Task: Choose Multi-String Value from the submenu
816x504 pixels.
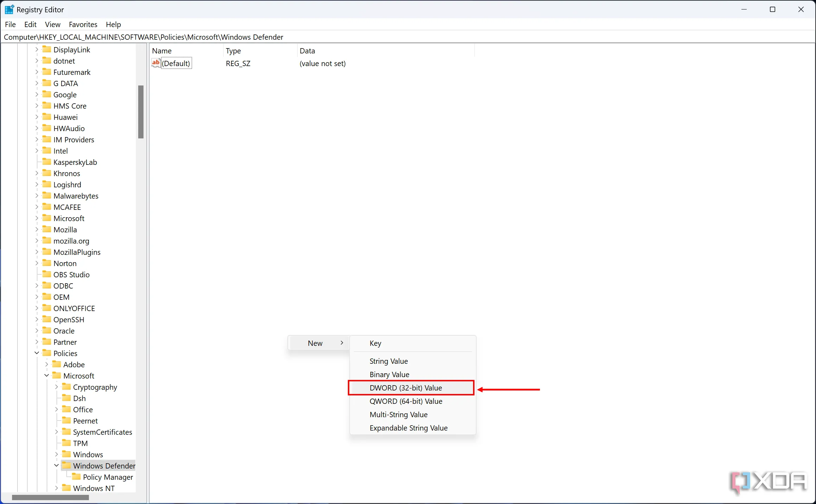Action: (x=413, y=414)
